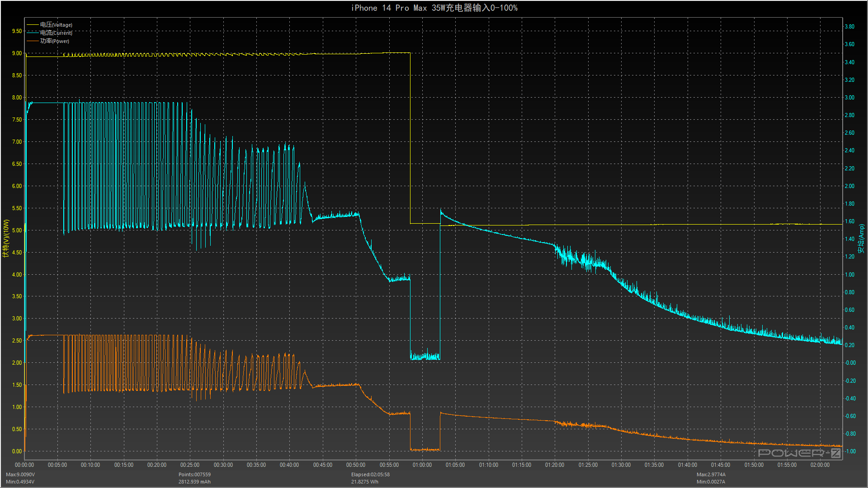This screenshot has height=488, width=868.
Task: Click the 0.00 left axis label
Action: pyautogui.click(x=17, y=451)
